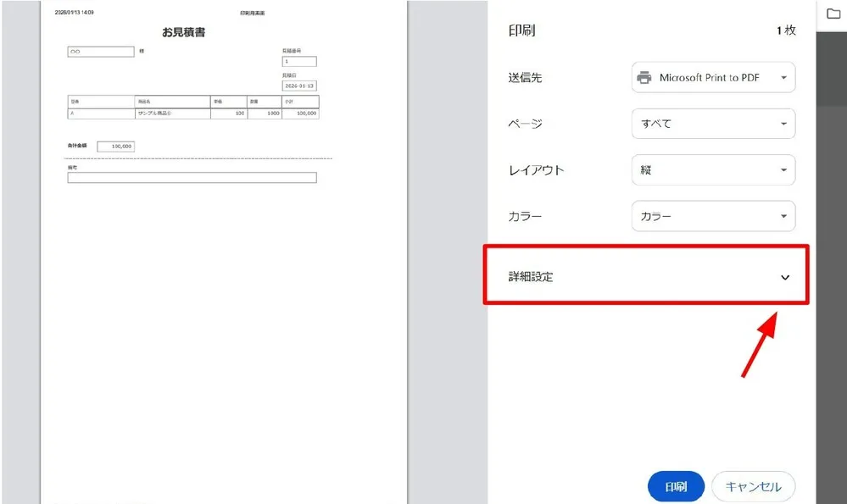
Task: Click the 印刷用画面 header text in preview
Action: [254, 14]
